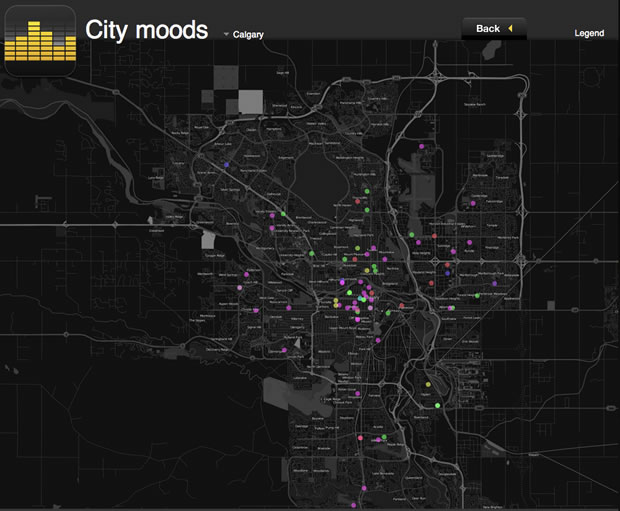The image size is (620, 511).
Task: Select the bottommost purple dot on the map
Action: pyautogui.click(x=353, y=505)
